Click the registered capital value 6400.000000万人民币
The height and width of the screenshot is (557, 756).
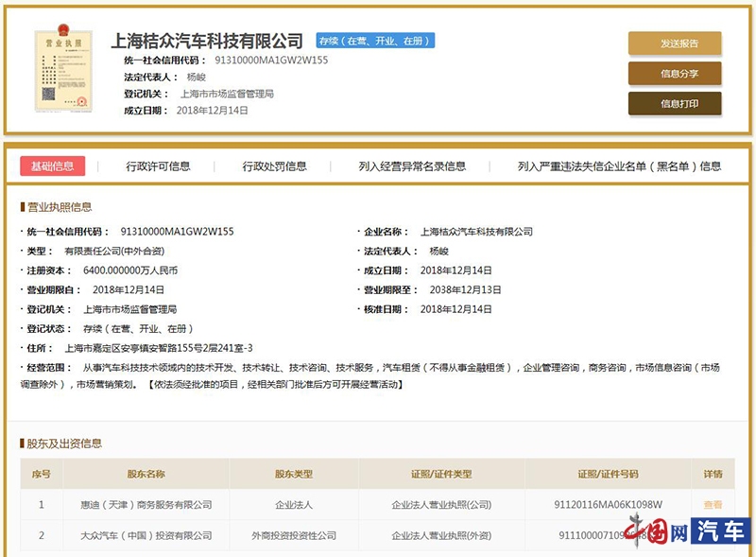(x=130, y=270)
